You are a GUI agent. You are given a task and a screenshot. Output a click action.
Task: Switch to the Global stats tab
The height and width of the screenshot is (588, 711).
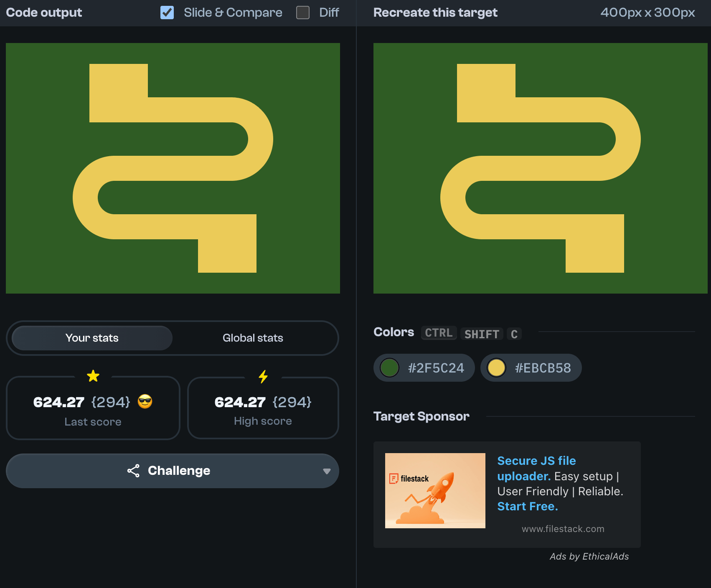(253, 338)
